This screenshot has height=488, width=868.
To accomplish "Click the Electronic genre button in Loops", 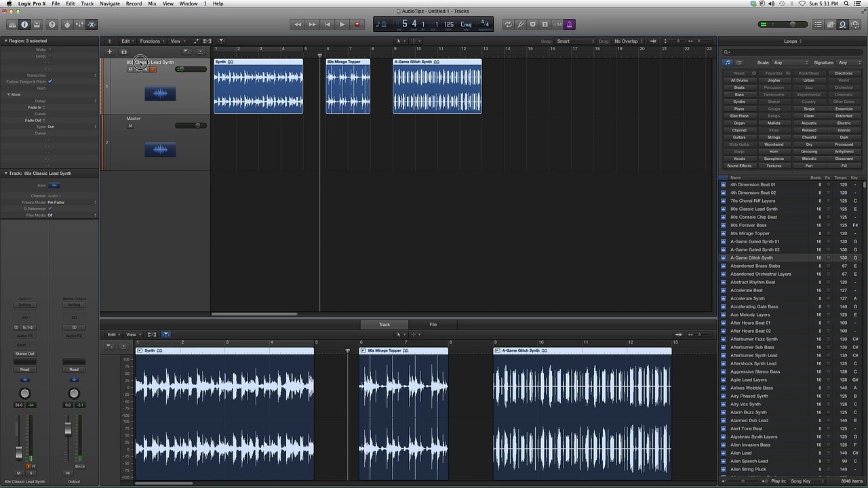I will click(x=844, y=73).
